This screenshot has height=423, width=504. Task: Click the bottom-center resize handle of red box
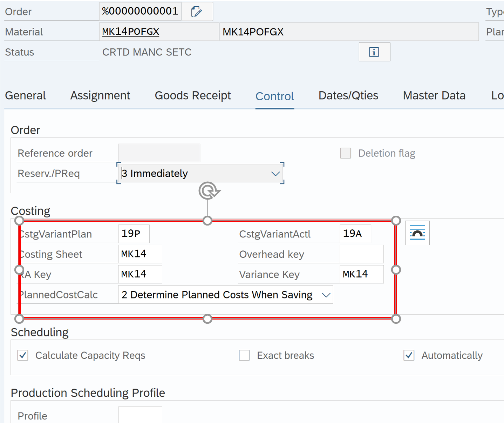207,319
